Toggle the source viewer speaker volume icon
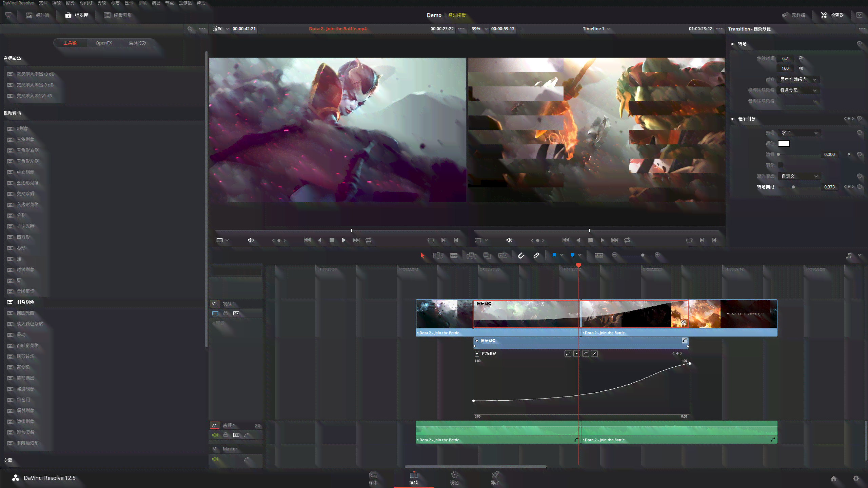This screenshot has width=868, height=488. [x=251, y=240]
